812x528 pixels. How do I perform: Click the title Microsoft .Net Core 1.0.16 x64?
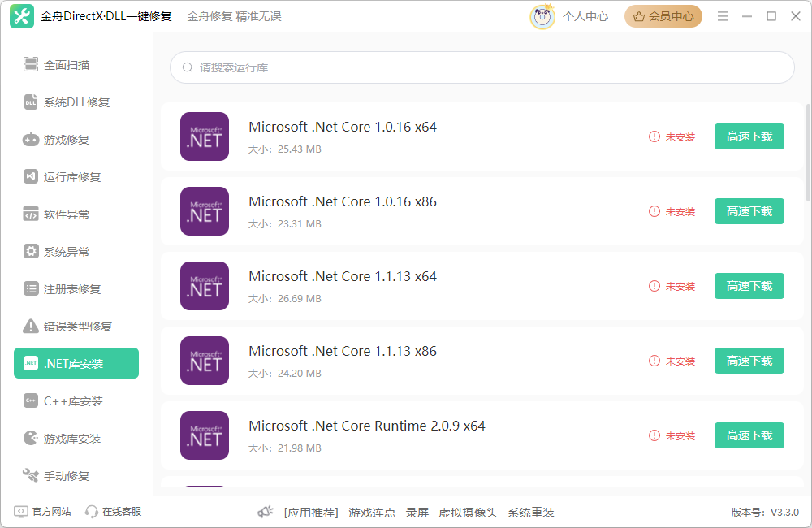(343, 127)
